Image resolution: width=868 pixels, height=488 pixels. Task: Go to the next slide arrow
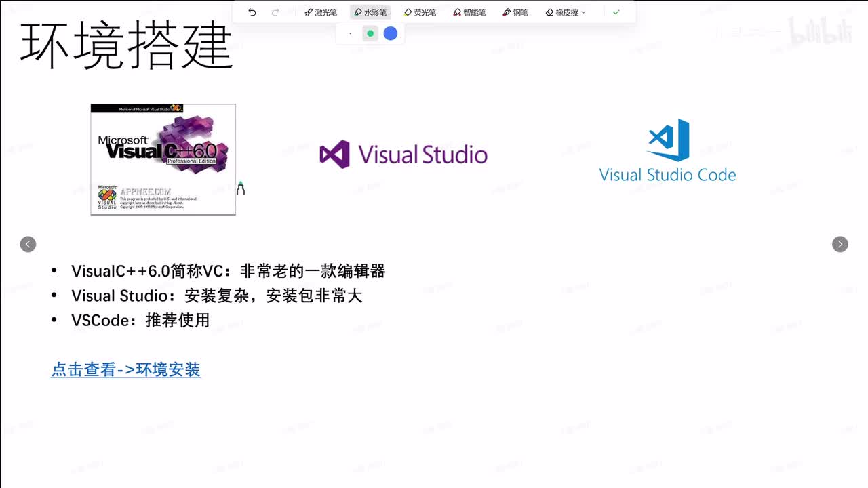(x=840, y=244)
